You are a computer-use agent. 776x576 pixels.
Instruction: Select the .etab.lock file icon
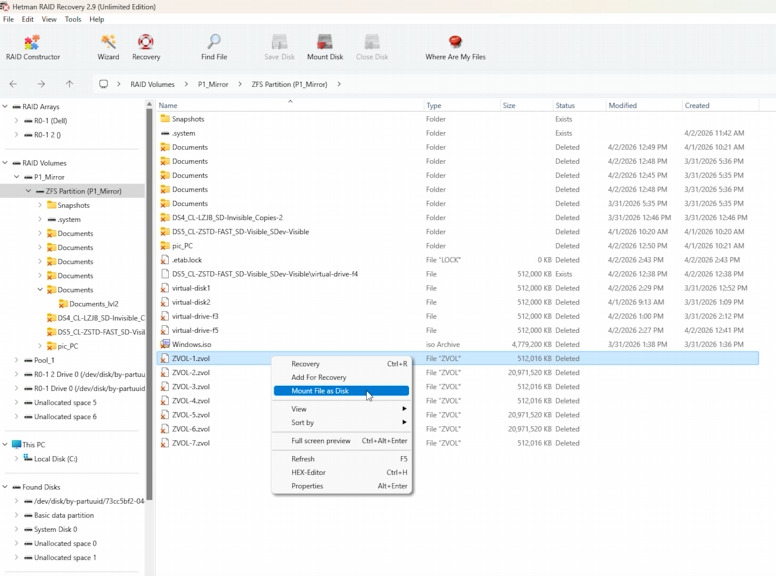click(x=165, y=260)
